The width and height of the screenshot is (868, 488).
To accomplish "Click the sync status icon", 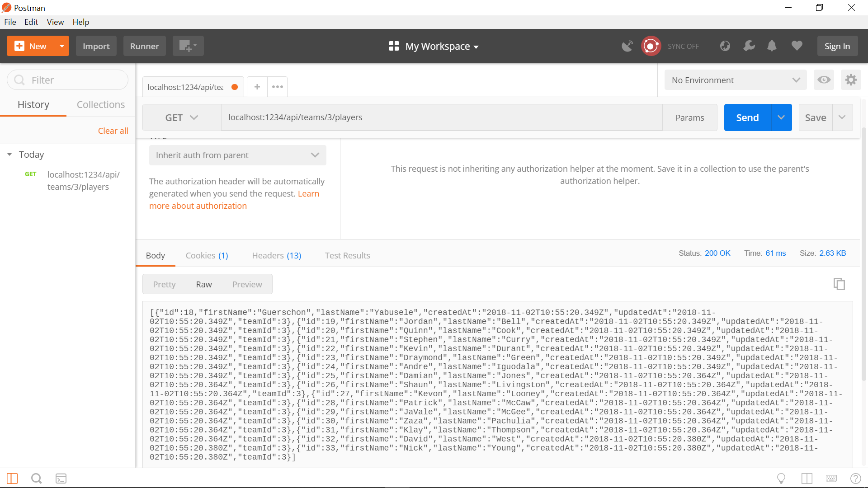I will pos(651,46).
